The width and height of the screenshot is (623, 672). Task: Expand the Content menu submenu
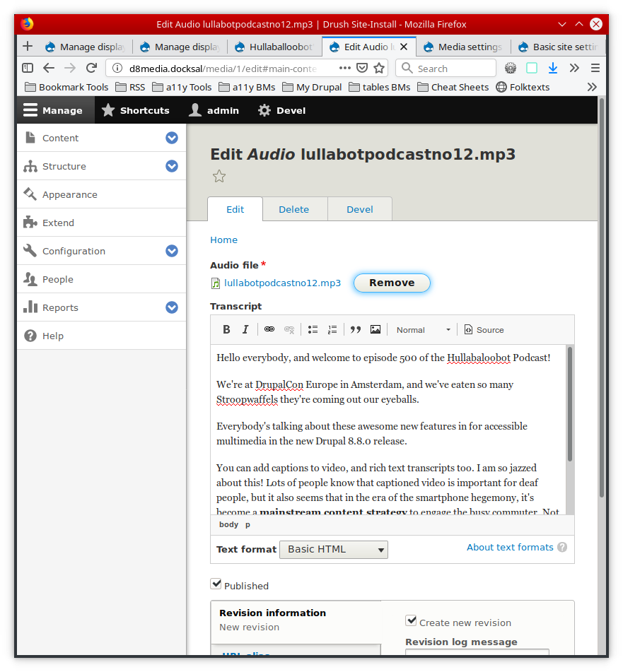(x=172, y=138)
